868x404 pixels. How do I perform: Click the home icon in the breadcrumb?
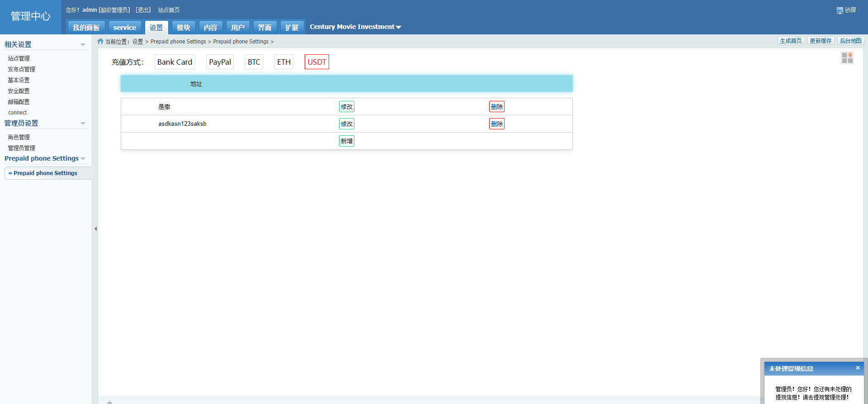point(100,41)
